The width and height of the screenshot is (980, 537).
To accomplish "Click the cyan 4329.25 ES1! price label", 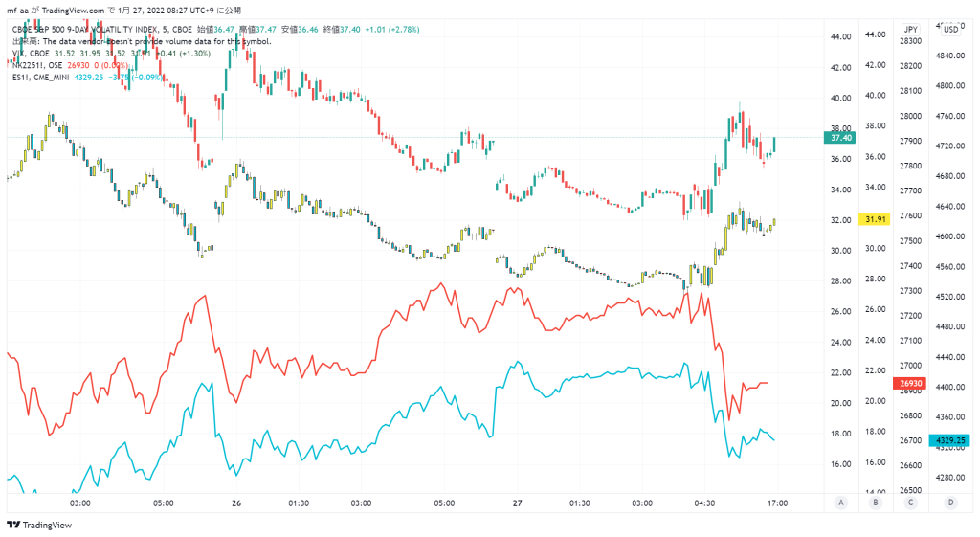I will 950,440.
